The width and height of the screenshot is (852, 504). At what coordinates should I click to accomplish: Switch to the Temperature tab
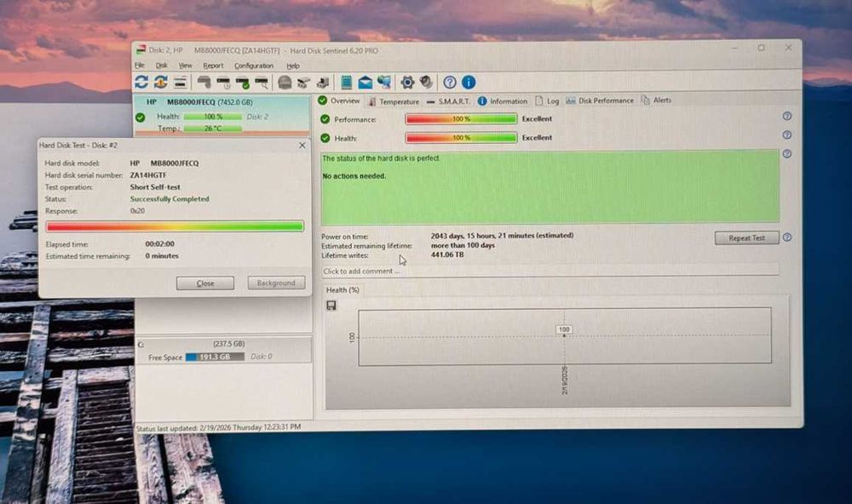click(394, 101)
